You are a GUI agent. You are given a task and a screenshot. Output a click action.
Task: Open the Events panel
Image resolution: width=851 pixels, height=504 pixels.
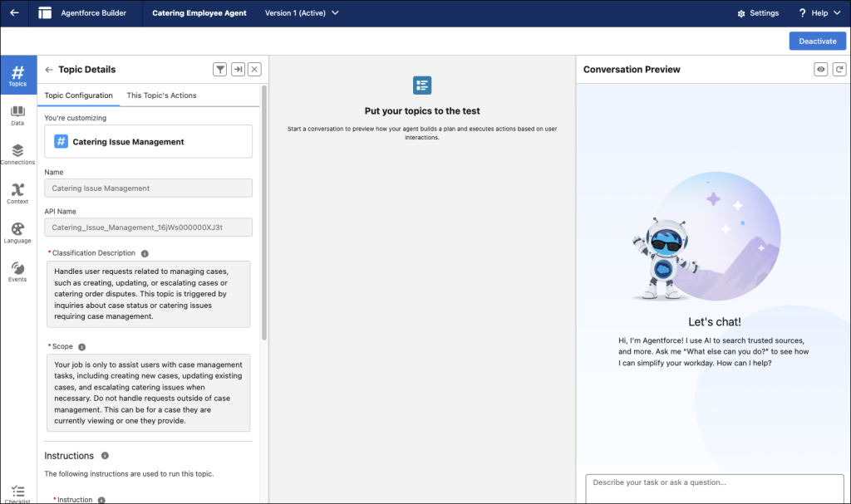click(17, 270)
